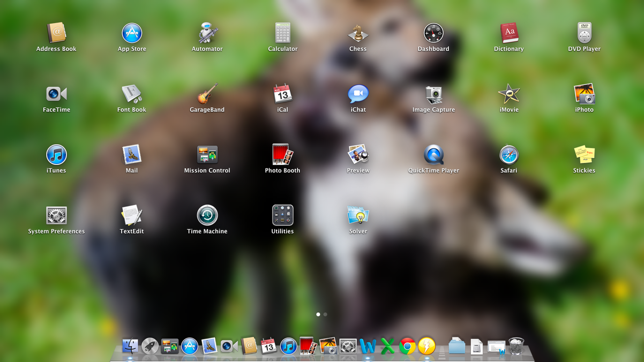Launch the TextEdit app

point(132,216)
